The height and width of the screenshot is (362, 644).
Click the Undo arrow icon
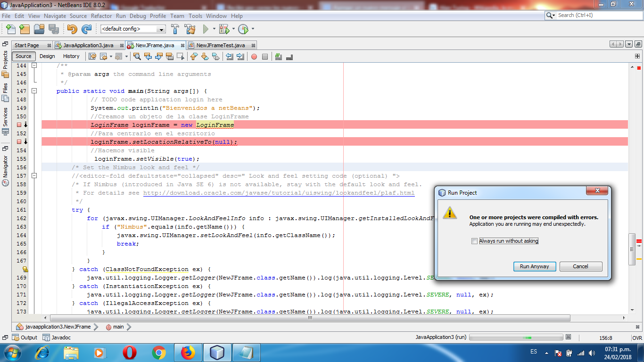tap(72, 29)
